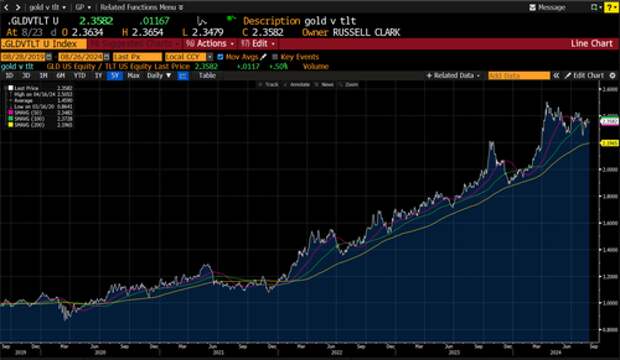This screenshot has height=360, width=620.
Task: Collapse panel with the double-chevron icon
Action: click(x=556, y=75)
